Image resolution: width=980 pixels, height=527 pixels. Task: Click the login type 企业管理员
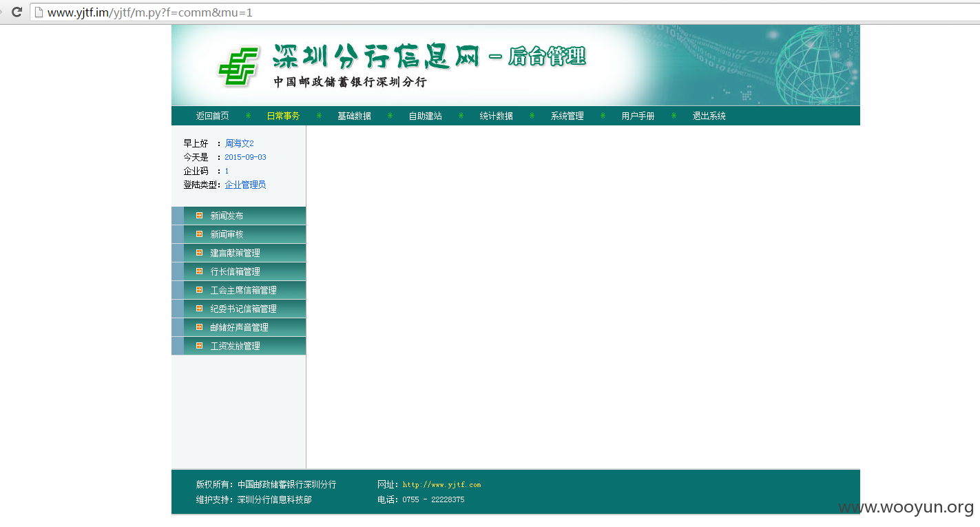coord(245,185)
